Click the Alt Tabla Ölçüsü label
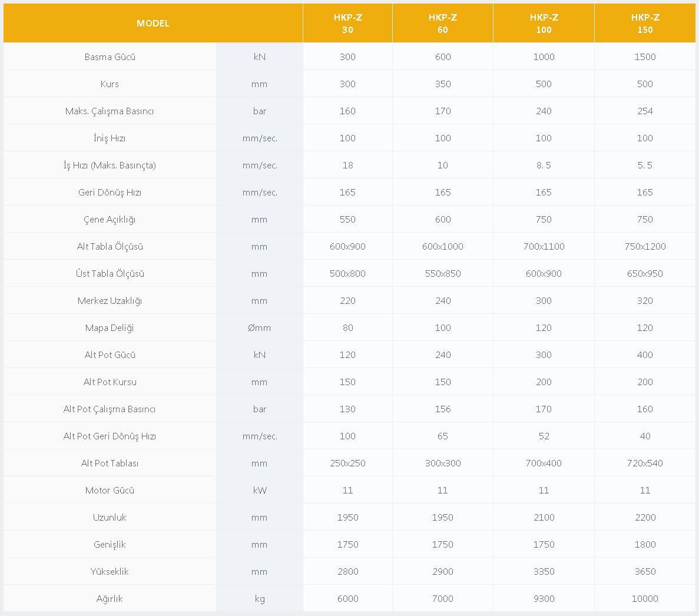 point(110,247)
